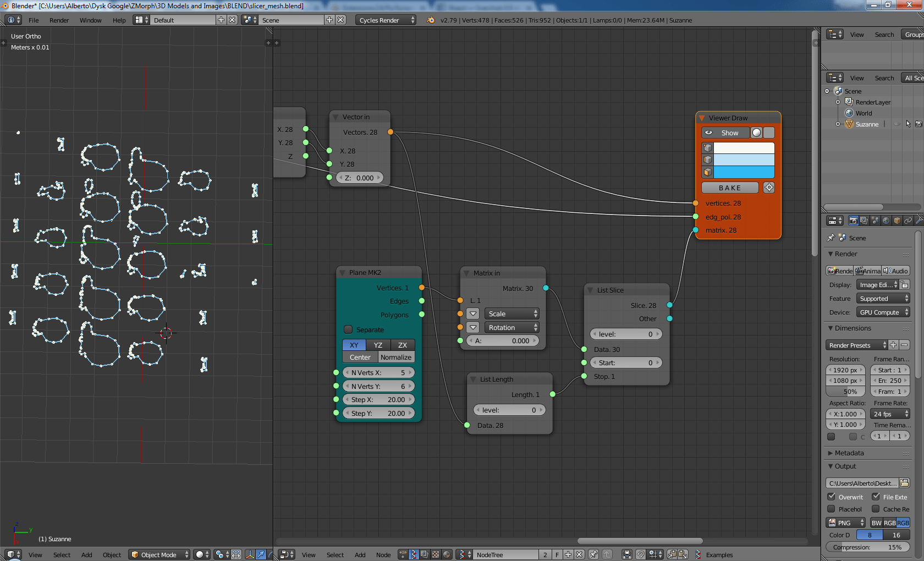Pick the white vertex color swatch
This screenshot has width=924, height=561.
[744, 148]
